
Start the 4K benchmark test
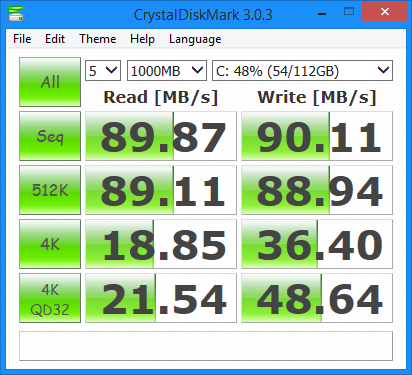coord(50,244)
